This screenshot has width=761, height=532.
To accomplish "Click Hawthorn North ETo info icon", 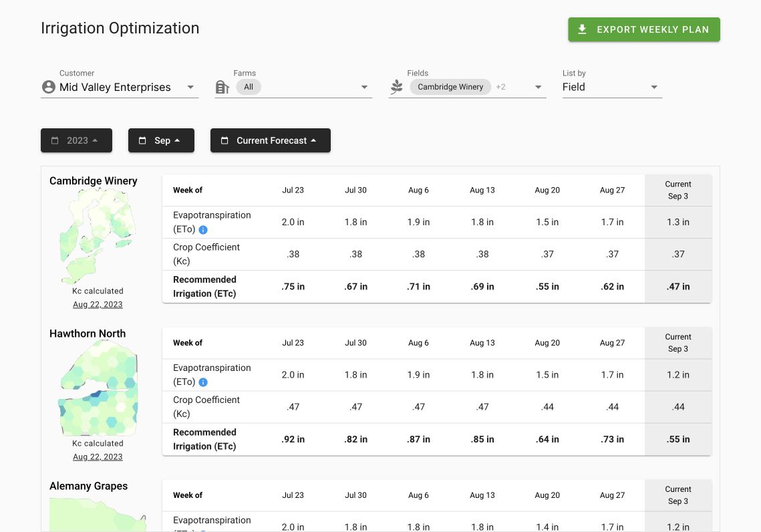I will click(x=203, y=382).
